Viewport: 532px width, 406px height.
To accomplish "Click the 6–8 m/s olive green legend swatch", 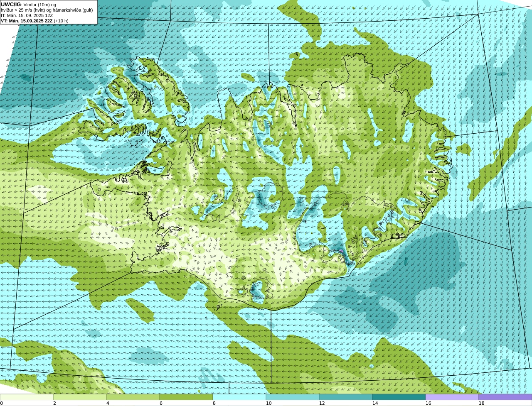I will click(186, 397).
